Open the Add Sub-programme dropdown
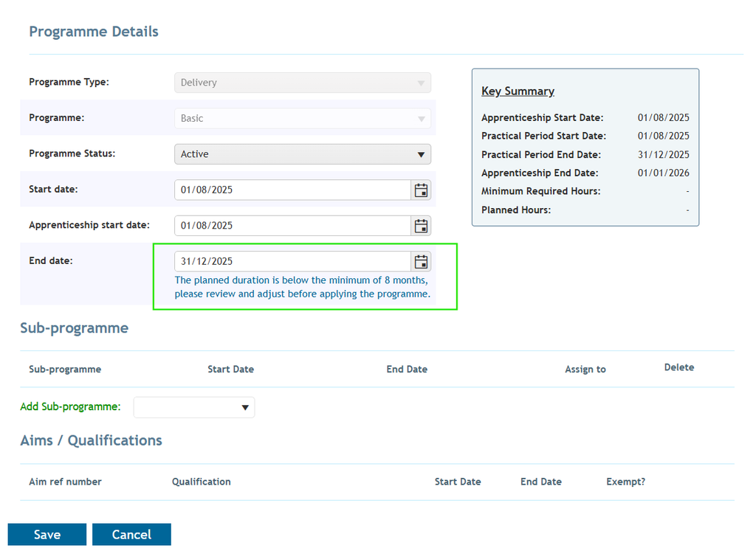The height and width of the screenshot is (554, 756). point(194,407)
